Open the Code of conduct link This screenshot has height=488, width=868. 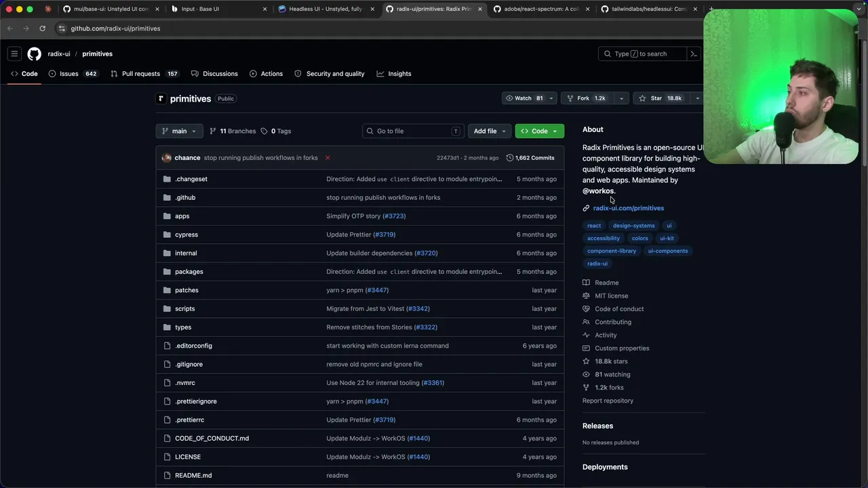click(619, 309)
